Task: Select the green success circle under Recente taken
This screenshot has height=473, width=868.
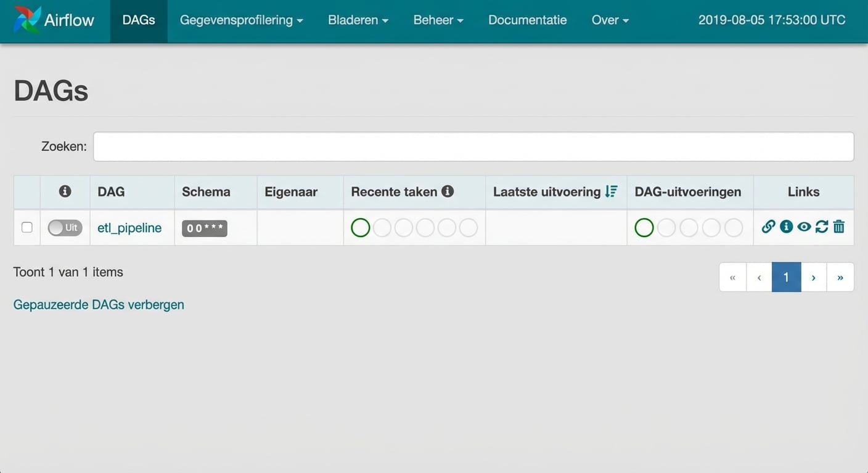Action: 360,227
